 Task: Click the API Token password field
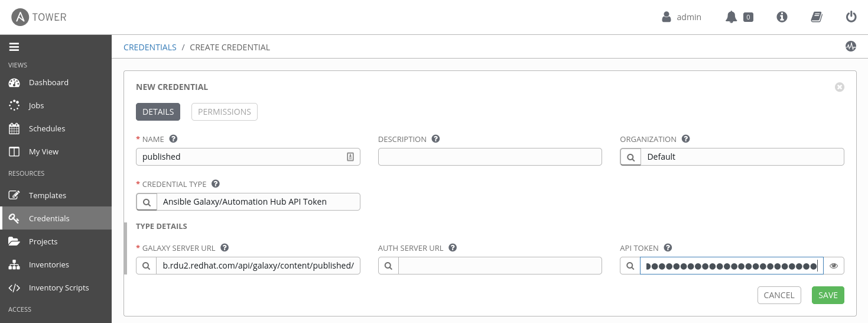click(x=732, y=266)
